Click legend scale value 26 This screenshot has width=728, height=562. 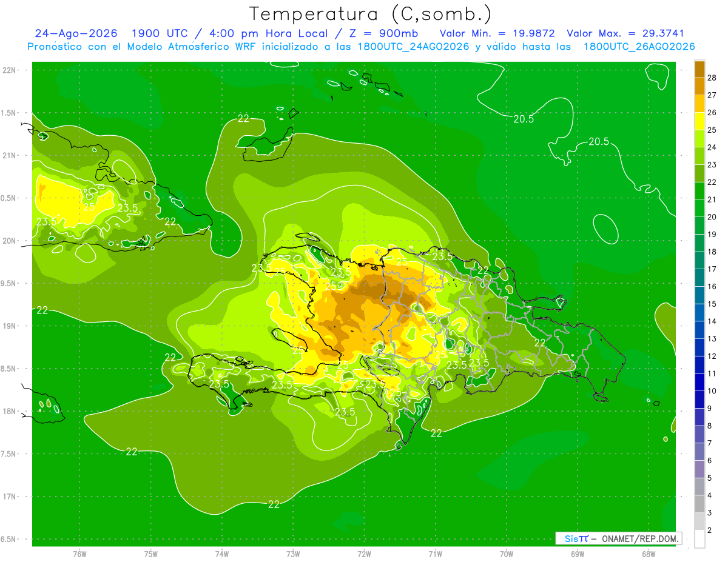click(x=713, y=113)
